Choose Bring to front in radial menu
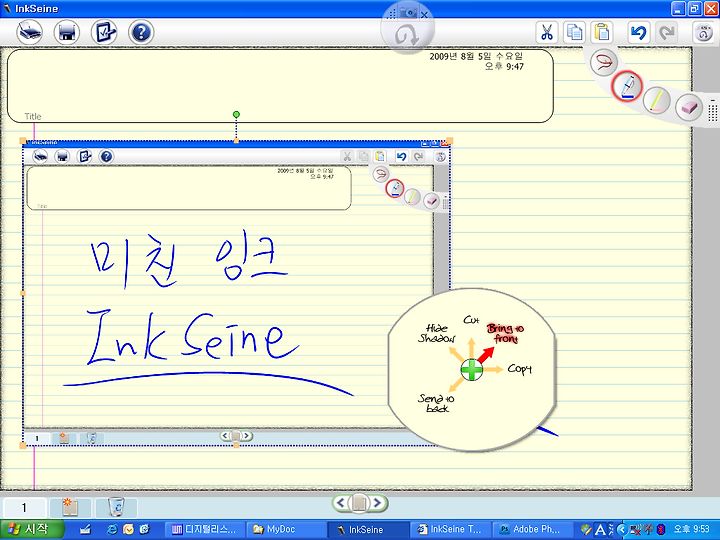Viewport: 720px width, 540px height. coord(505,334)
